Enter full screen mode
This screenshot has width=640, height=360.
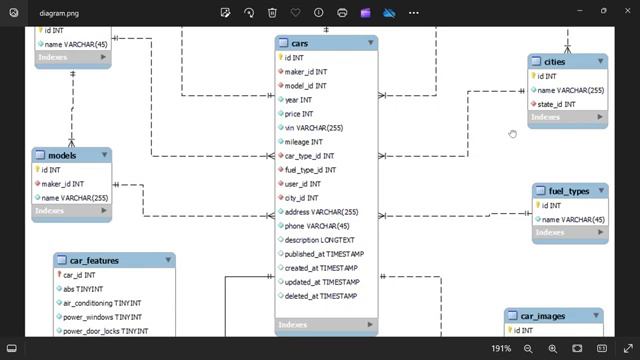(x=628, y=348)
